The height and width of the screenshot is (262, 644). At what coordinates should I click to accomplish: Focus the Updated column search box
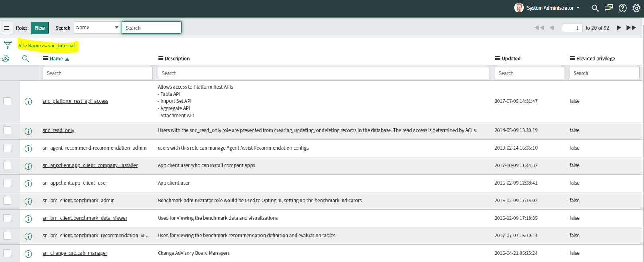click(529, 73)
